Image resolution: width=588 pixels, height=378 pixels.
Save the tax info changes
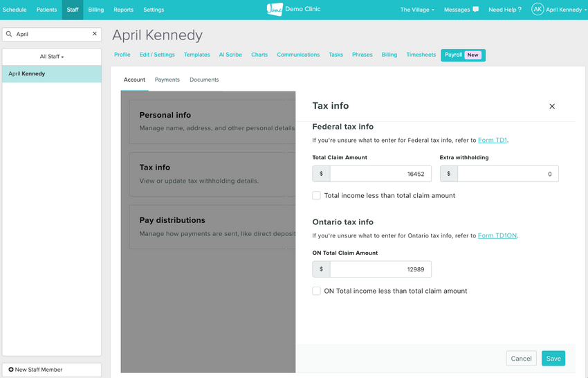tap(553, 359)
